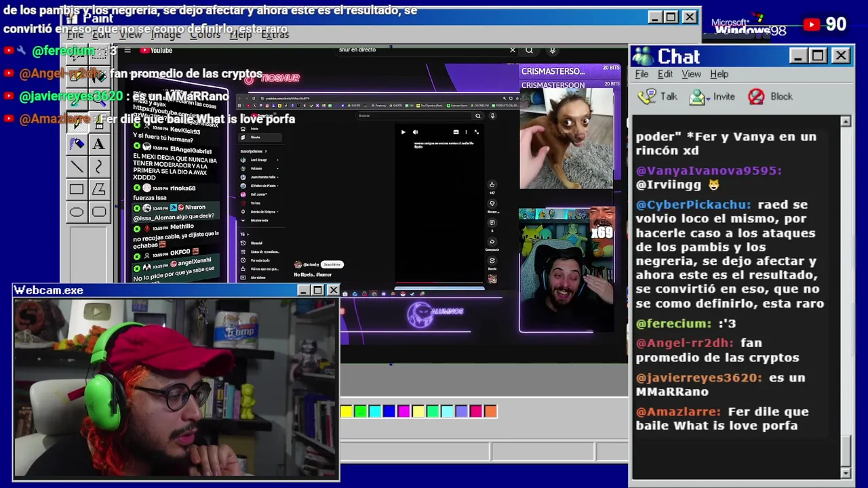Open the Chat window View menu
This screenshot has height=488, width=868.
[691, 74]
